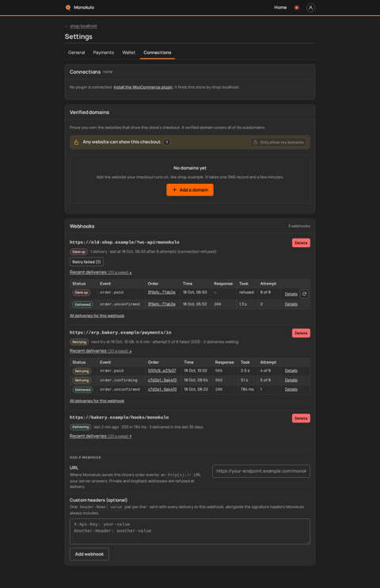
Task: Delete the old-shop.example webhook
Action: click(301, 243)
